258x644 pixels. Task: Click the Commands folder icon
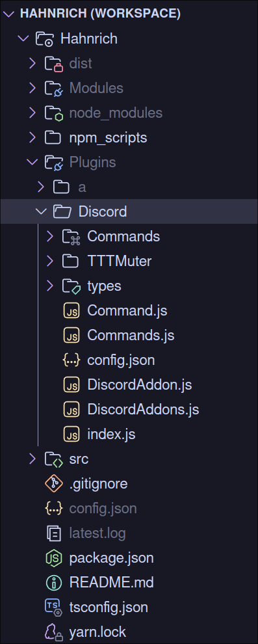71,237
